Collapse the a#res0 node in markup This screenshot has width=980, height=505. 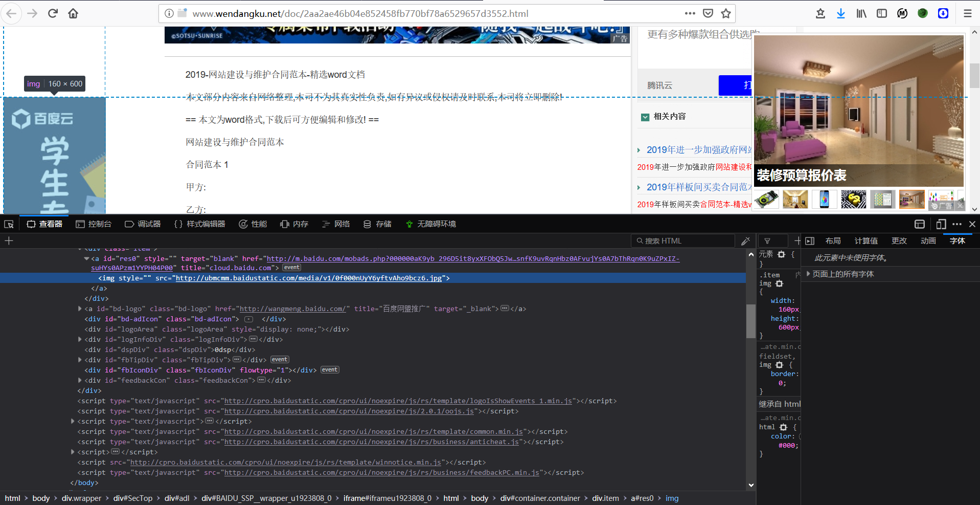pyautogui.click(x=86, y=258)
